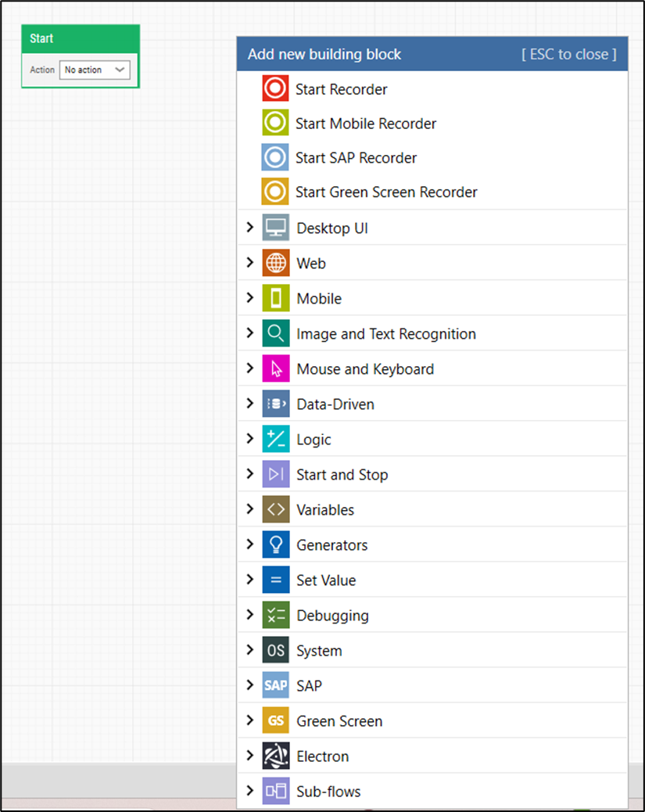The width and height of the screenshot is (645, 812).
Task: Select the Web globe icon
Action: pos(274,262)
